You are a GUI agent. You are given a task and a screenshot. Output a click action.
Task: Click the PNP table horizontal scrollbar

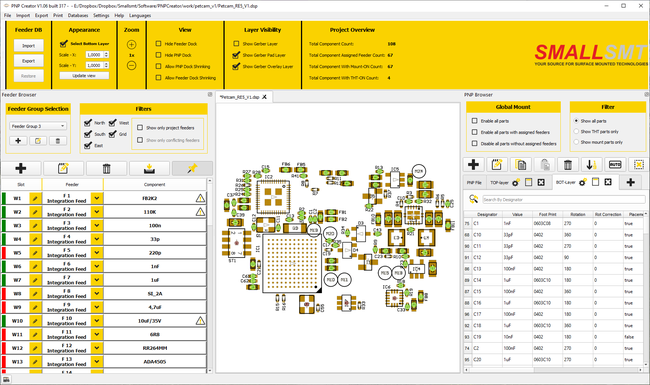553,370
